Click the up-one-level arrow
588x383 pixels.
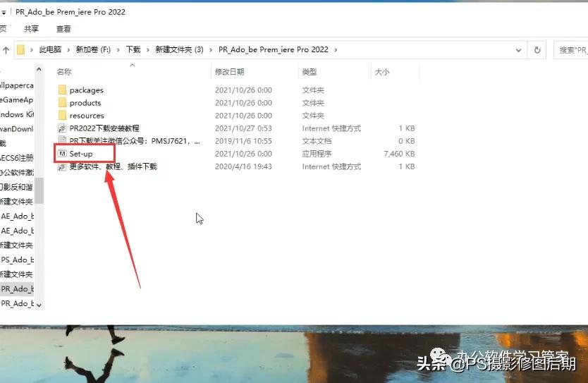pos(6,49)
